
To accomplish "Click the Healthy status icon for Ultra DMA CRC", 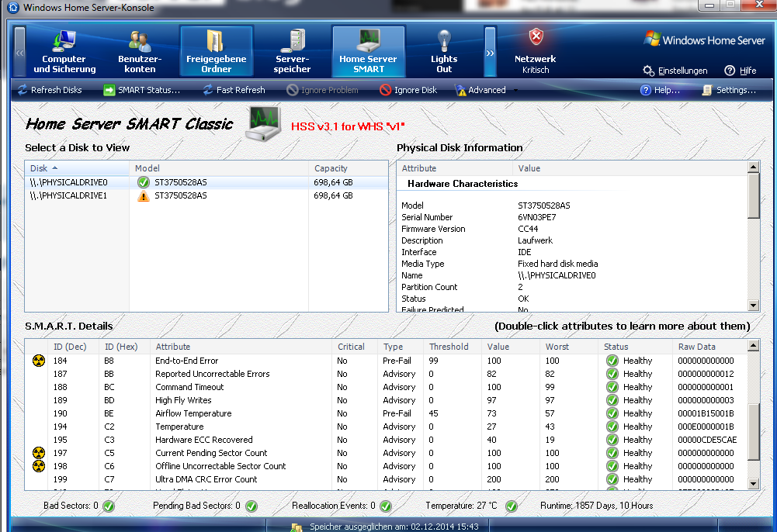I will [612, 479].
